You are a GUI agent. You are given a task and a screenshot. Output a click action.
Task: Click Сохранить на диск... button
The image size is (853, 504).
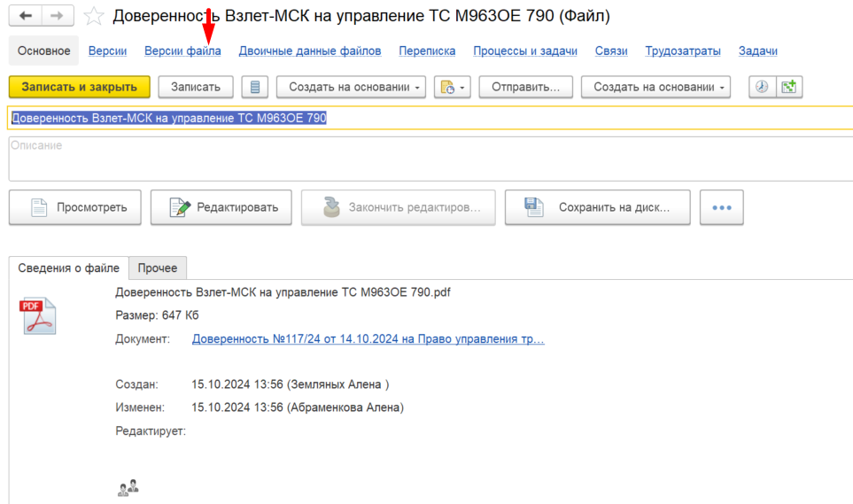pos(597,207)
